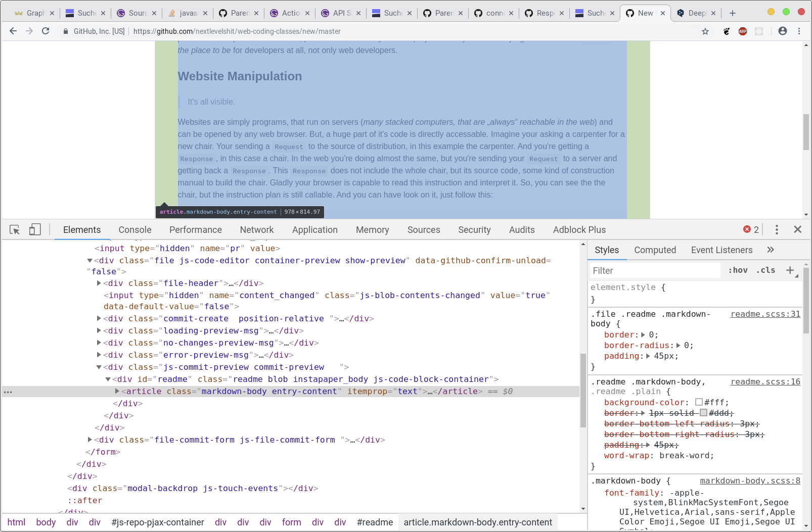Viewport: 812px width, 532px height.
Task: Switch to the Computed styles tab
Action: point(655,250)
